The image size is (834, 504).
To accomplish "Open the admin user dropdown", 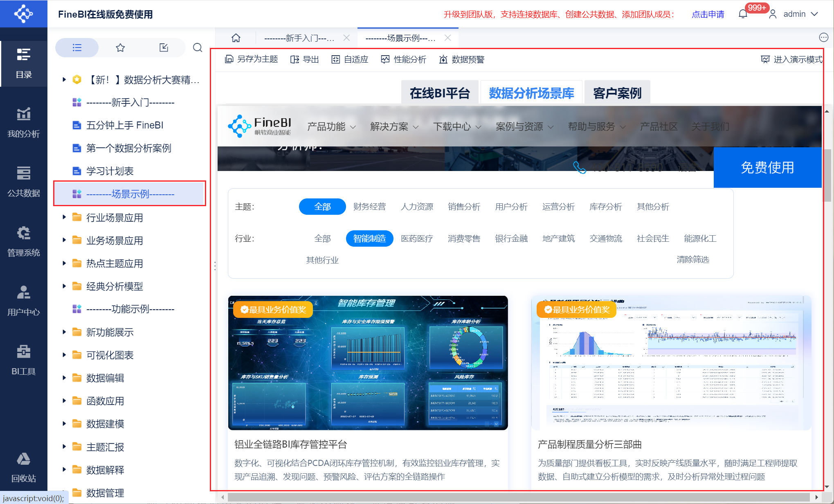I will pos(794,14).
